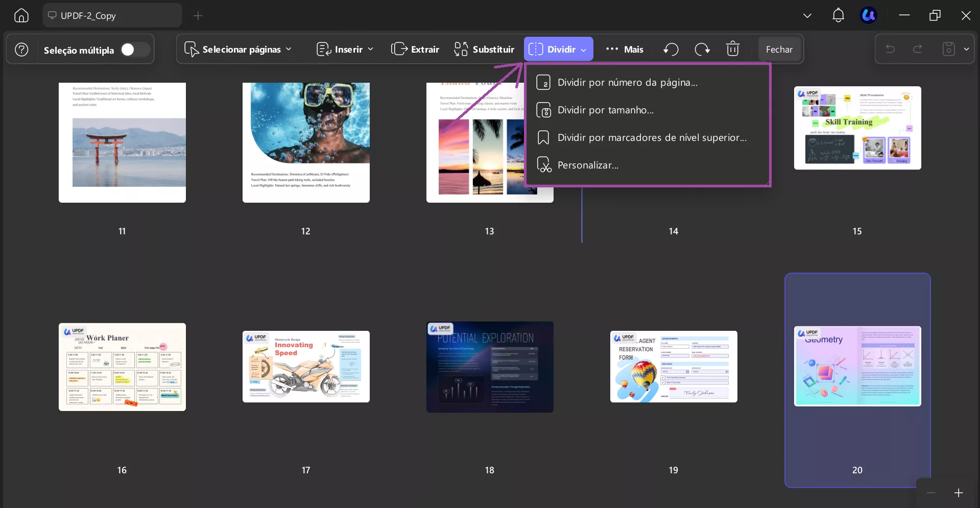Select page 17 Innovating Speed thumbnail
Screen dimensions: 980x508
pos(306,367)
